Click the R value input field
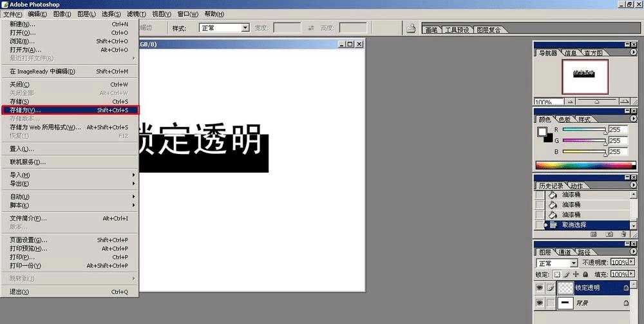The image size is (644, 324). point(618,129)
